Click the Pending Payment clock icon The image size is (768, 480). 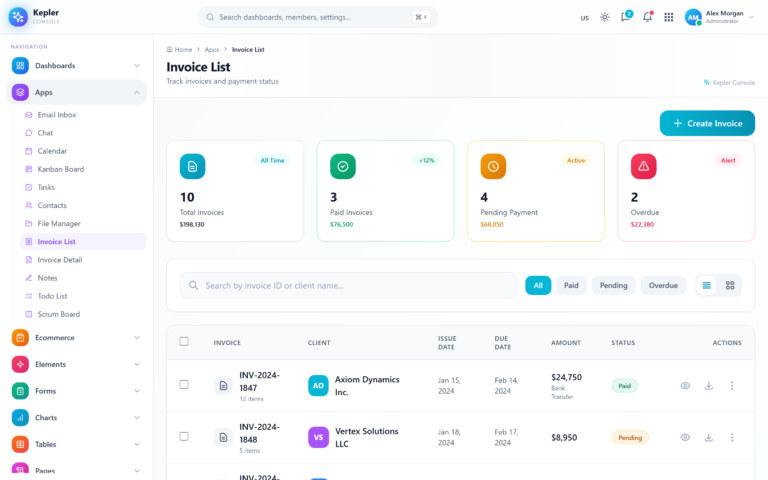tap(493, 167)
